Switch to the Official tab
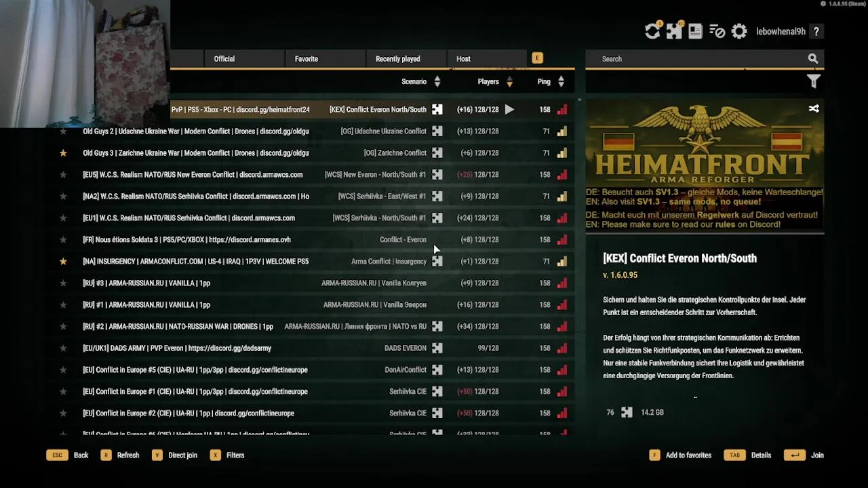The width and height of the screenshot is (868, 488). point(244,59)
